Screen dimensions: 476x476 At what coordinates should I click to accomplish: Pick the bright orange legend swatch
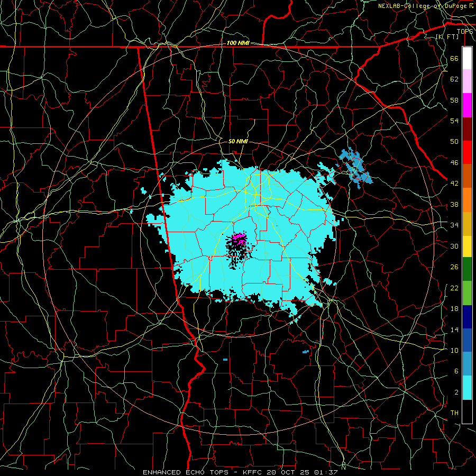(x=467, y=200)
